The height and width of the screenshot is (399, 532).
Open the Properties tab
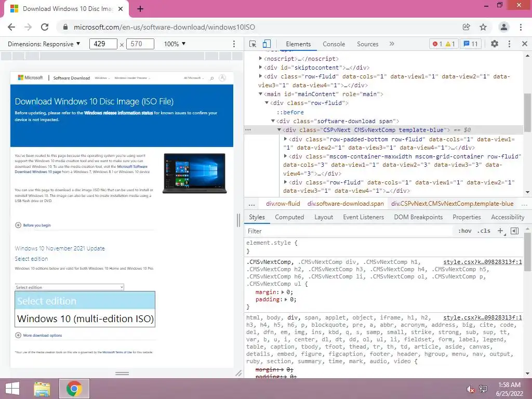467,217
